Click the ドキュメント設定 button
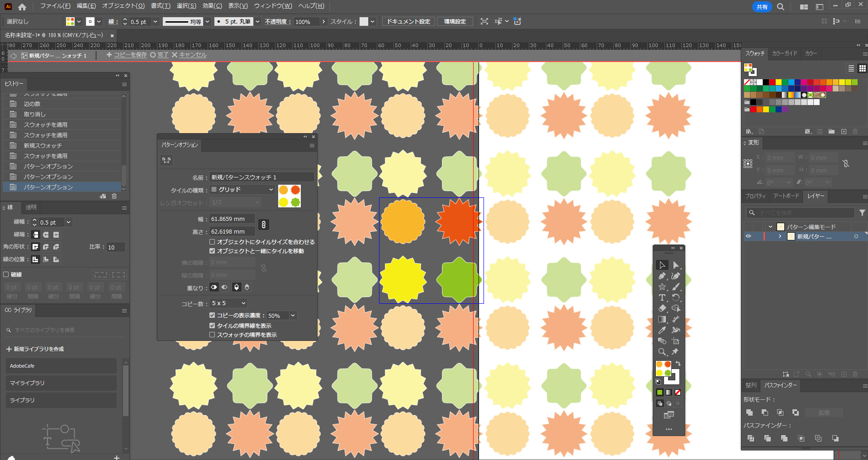Screen dimensions: 868x460 point(408,22)
